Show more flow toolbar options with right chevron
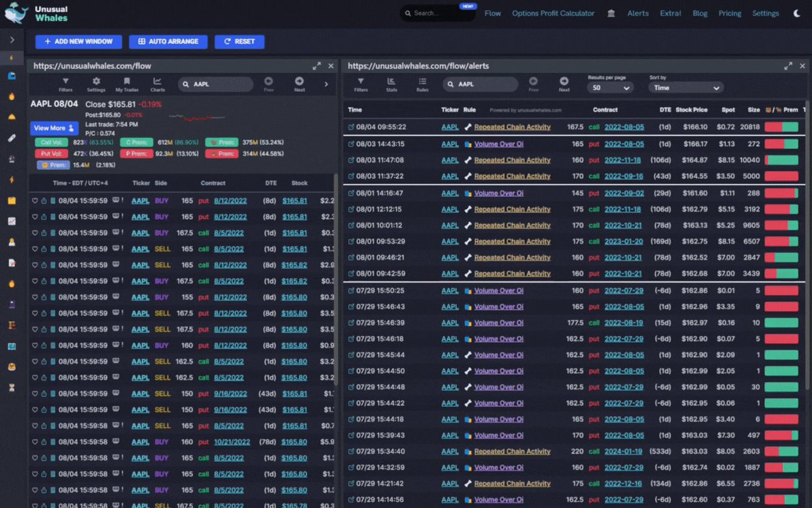The image size is (812, 508). click(326, 84)
